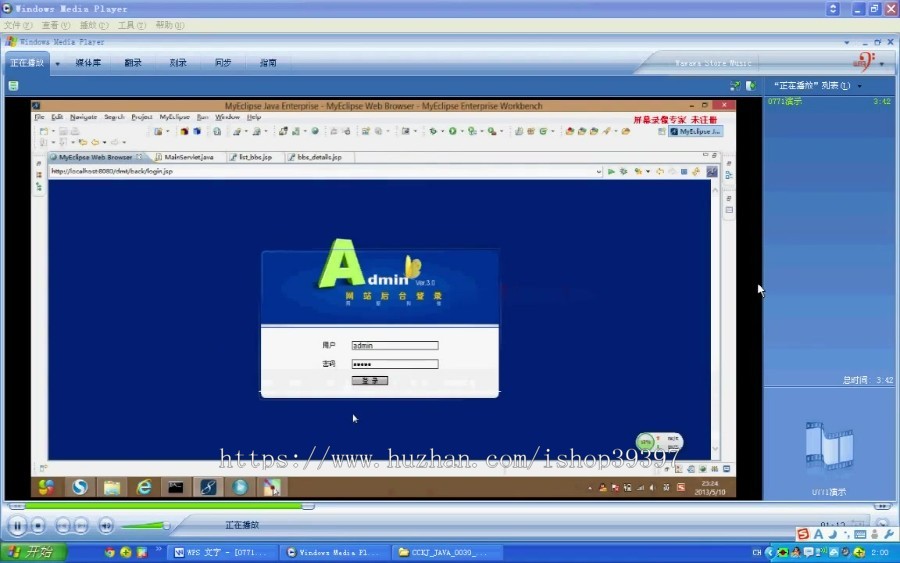Click the green-arrow icon left of the playlist header
Viewport: 900px width, 563px height.
(751, 86)
